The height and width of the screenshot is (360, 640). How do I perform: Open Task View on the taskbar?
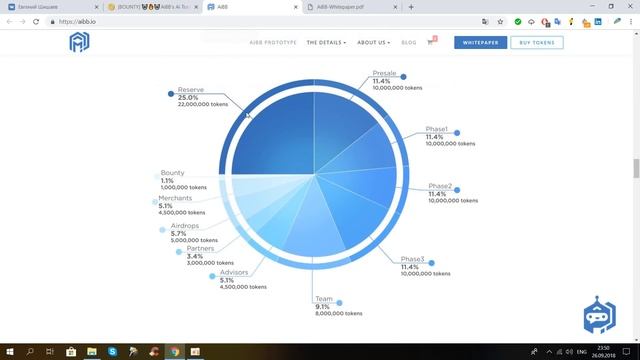50,351
